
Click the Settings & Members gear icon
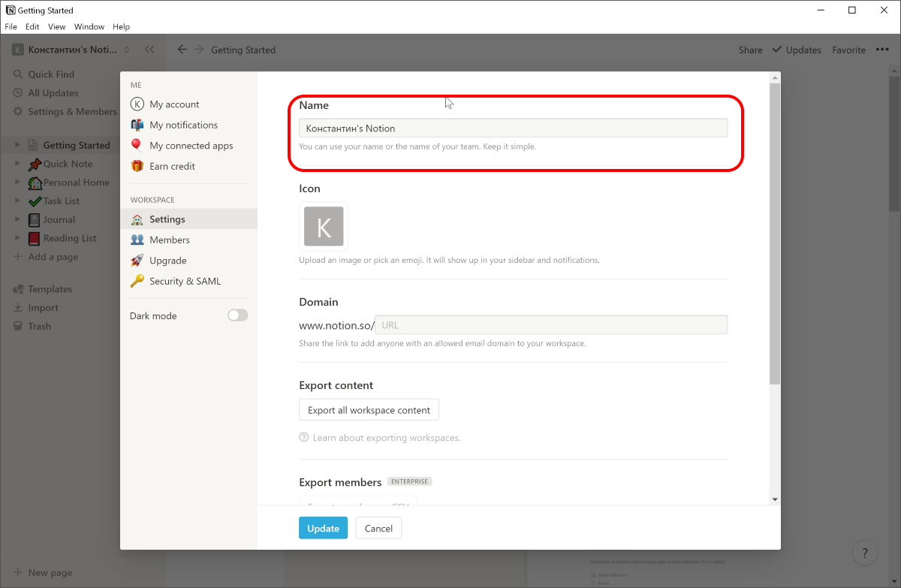pyautogui.click(x=18, y=111)
